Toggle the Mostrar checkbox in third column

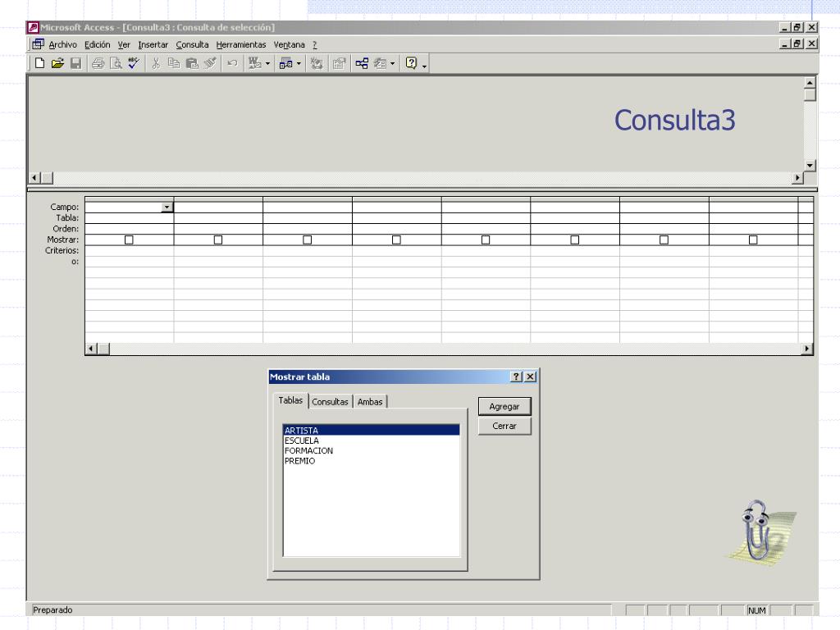click(308, 240)
